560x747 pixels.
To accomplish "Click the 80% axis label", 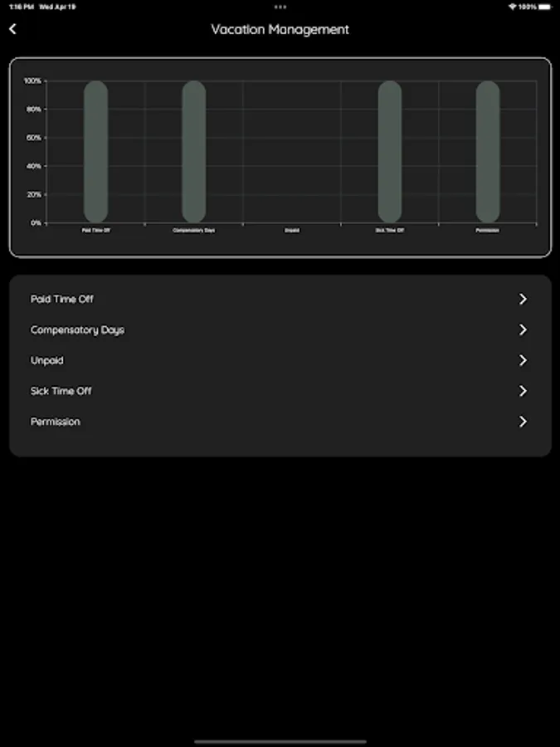I will click(34, 109).
